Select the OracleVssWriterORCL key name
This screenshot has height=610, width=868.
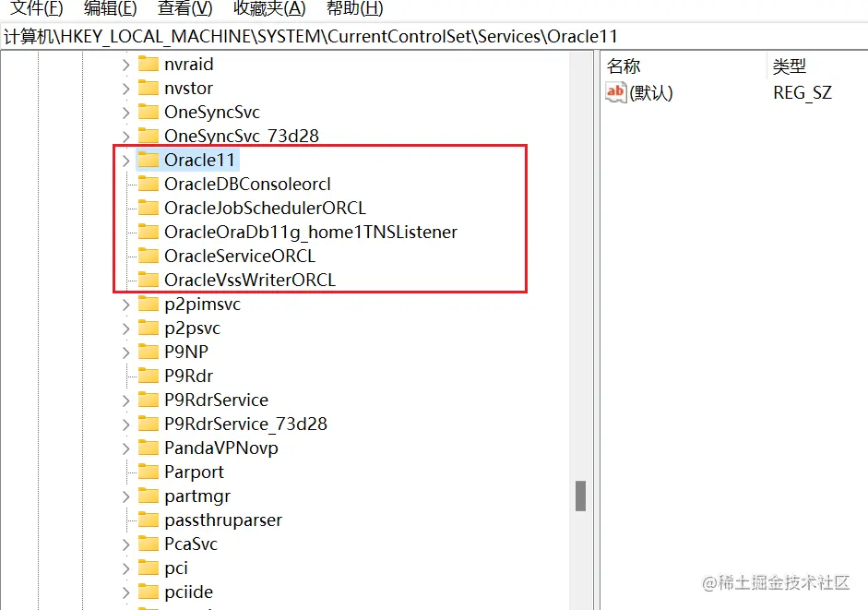tap(250, 280)
